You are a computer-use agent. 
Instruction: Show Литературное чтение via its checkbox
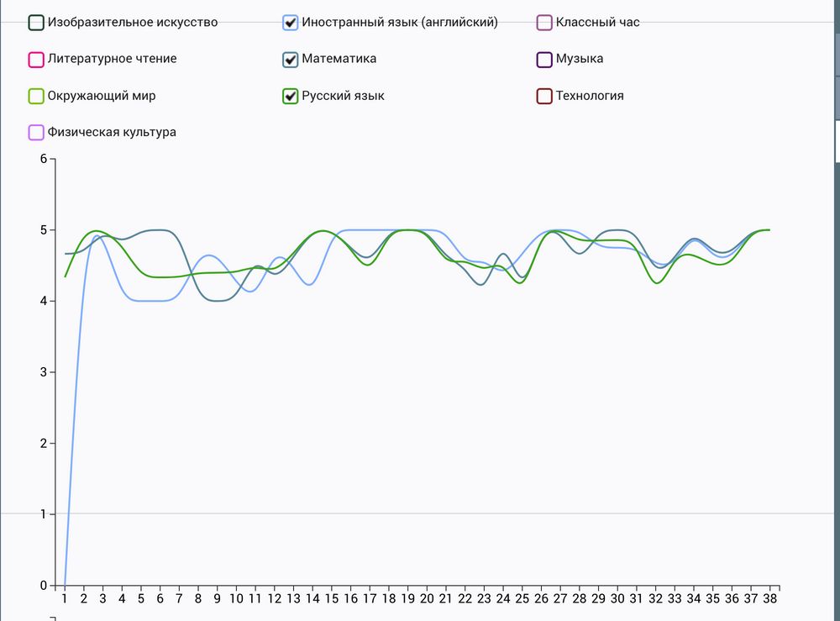click(36, 60)
